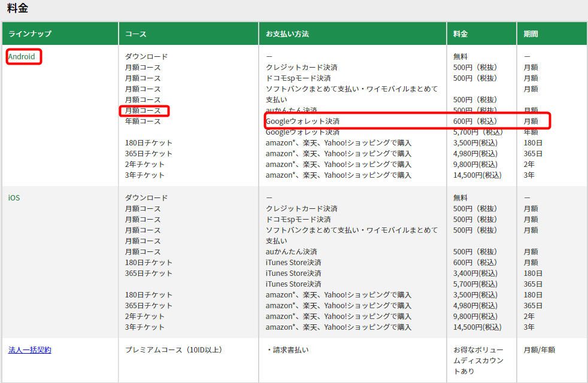
Task: Click the お得なボリュームディスカウント price note
Action: 478,360
